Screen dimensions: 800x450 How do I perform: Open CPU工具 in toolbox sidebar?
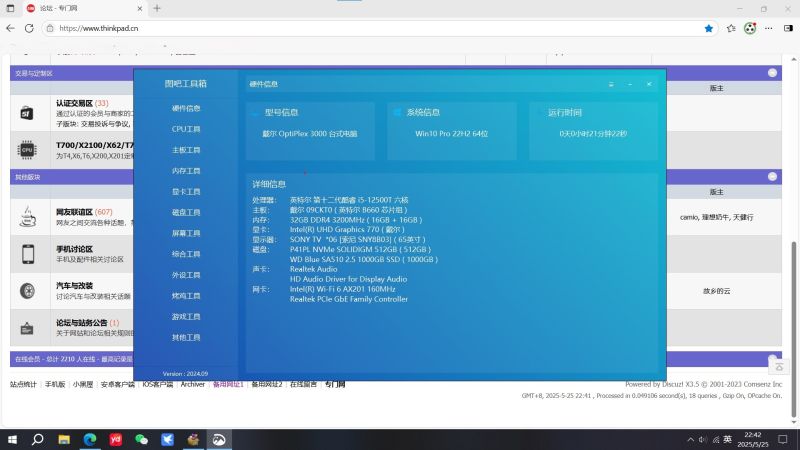[x=186, y=129]
